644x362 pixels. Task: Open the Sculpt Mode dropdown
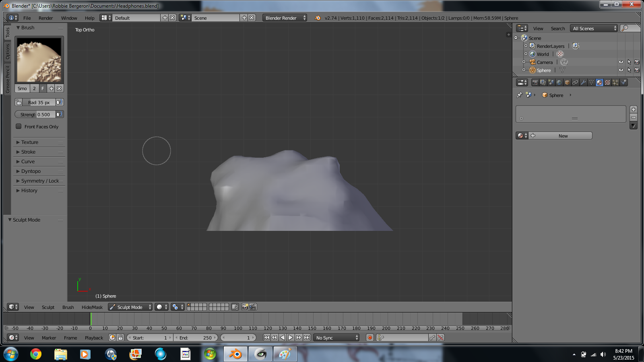coord(130,307)
